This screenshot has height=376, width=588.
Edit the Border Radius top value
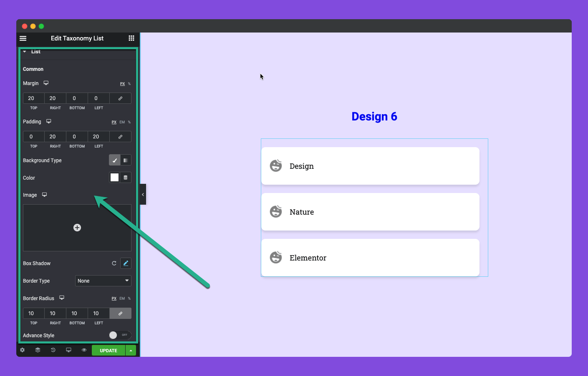click(34, 313)
